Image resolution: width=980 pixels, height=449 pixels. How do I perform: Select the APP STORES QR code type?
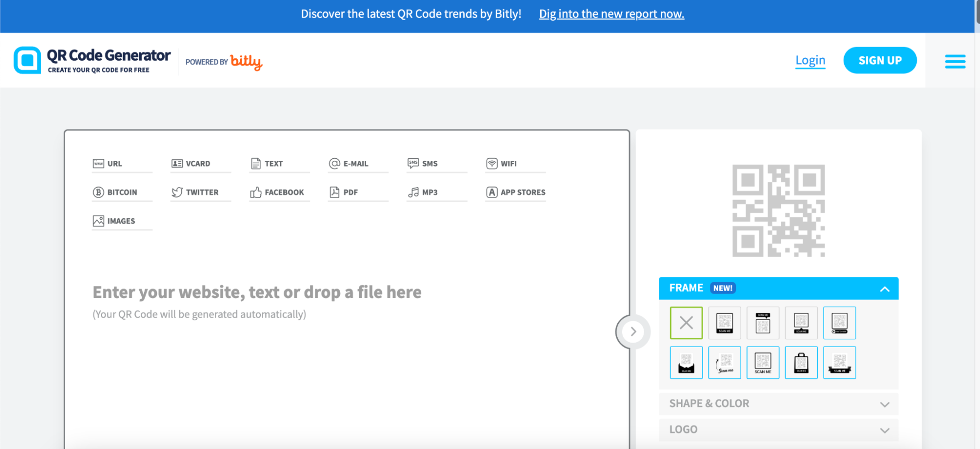(515, 192)
